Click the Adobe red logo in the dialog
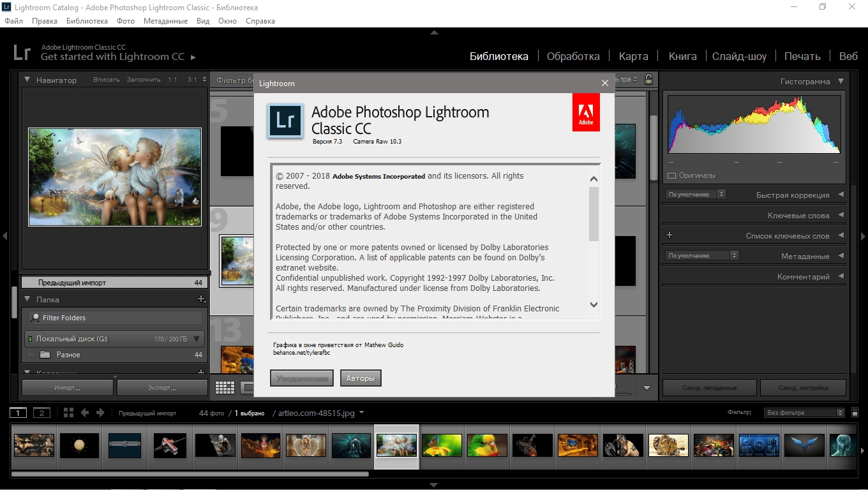Image resolution: width=868 pixels, height=490 pixels. (586, 112)
